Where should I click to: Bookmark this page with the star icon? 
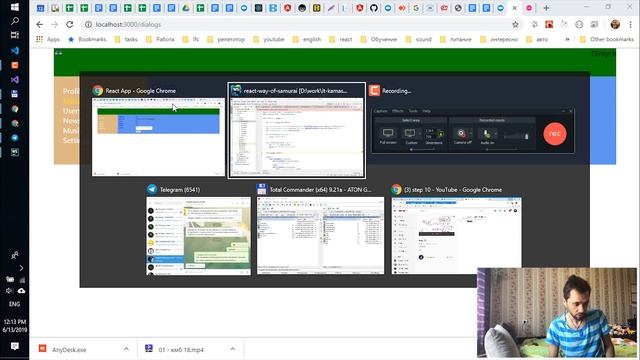(x=516, y=24)
